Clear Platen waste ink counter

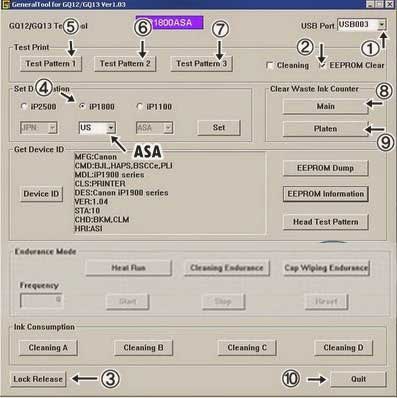point(325,129)
